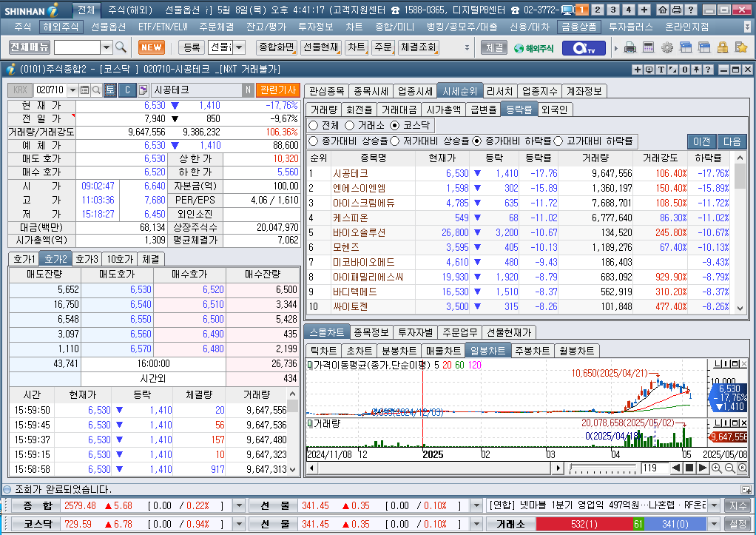
Task: Click the printer icon in toolbar
Action: tap(630, 47)
